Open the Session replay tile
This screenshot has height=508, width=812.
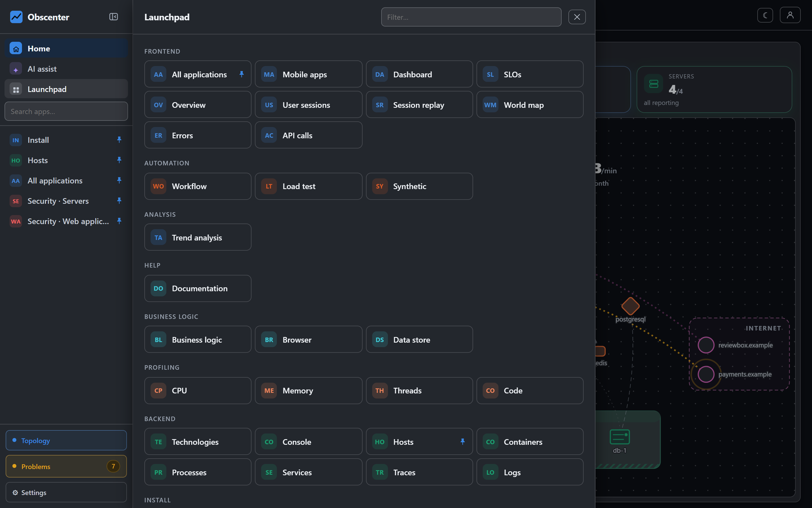[419, 105]
